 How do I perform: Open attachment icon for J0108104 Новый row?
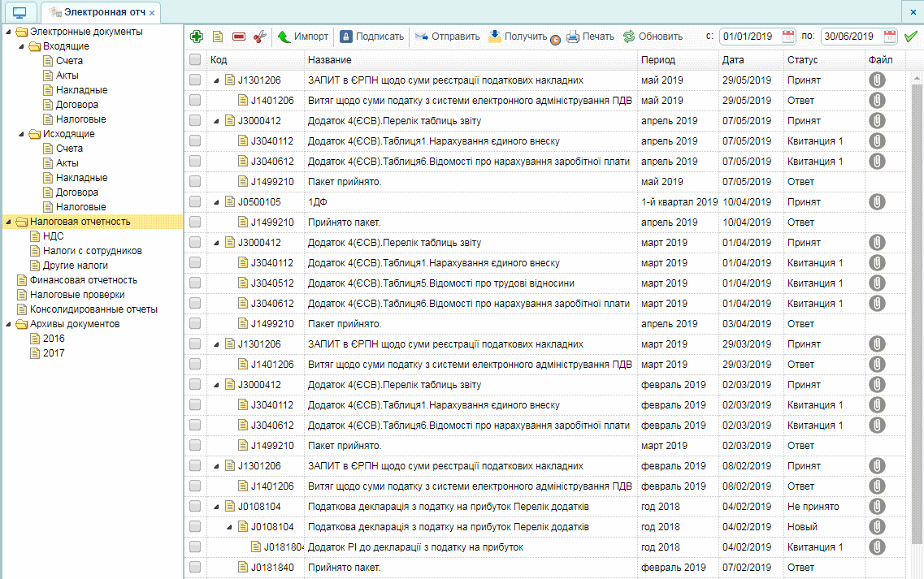(x=877, y=526)
